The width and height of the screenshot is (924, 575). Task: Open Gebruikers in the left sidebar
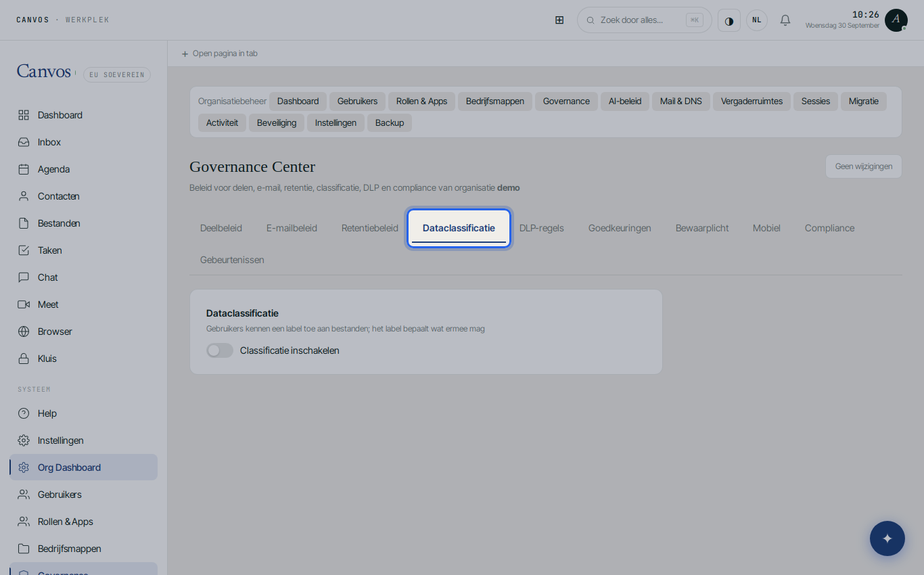[x=83, y=495]
